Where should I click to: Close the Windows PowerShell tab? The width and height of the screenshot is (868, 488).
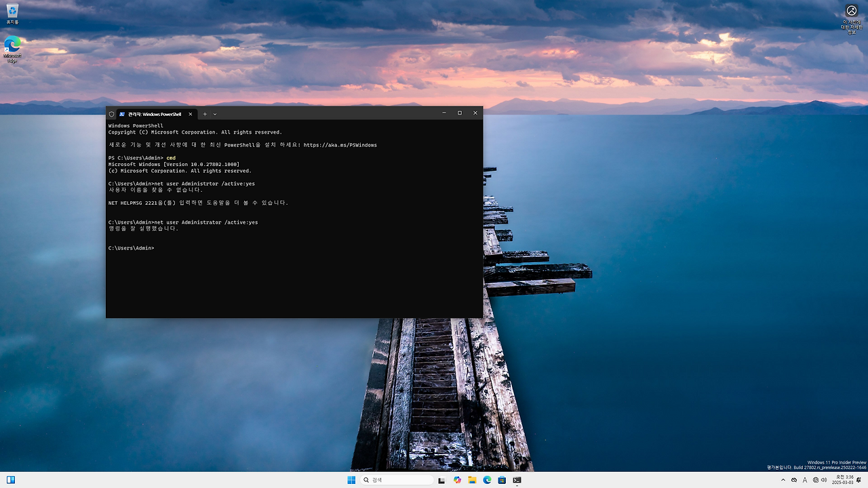point(191,114)
